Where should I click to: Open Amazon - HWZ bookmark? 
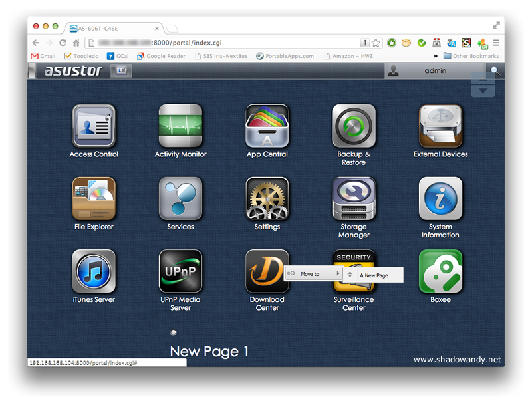point(348,56)
